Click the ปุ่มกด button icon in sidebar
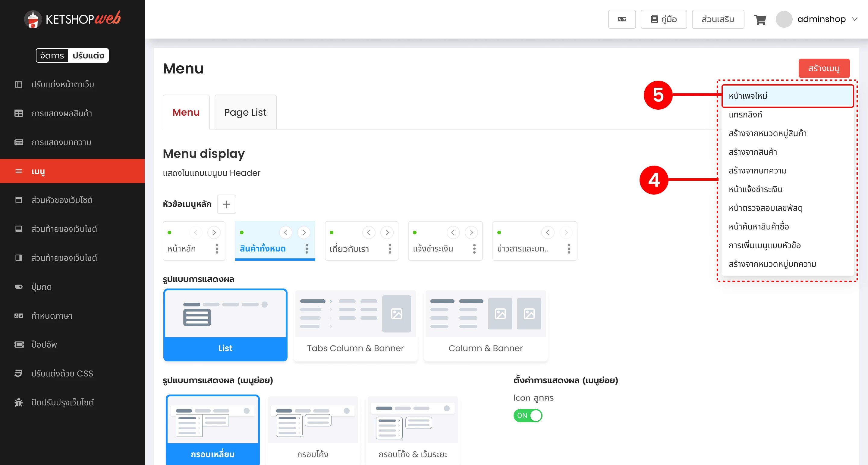Screen dimensions: 868x465 [x=18, y=286]
